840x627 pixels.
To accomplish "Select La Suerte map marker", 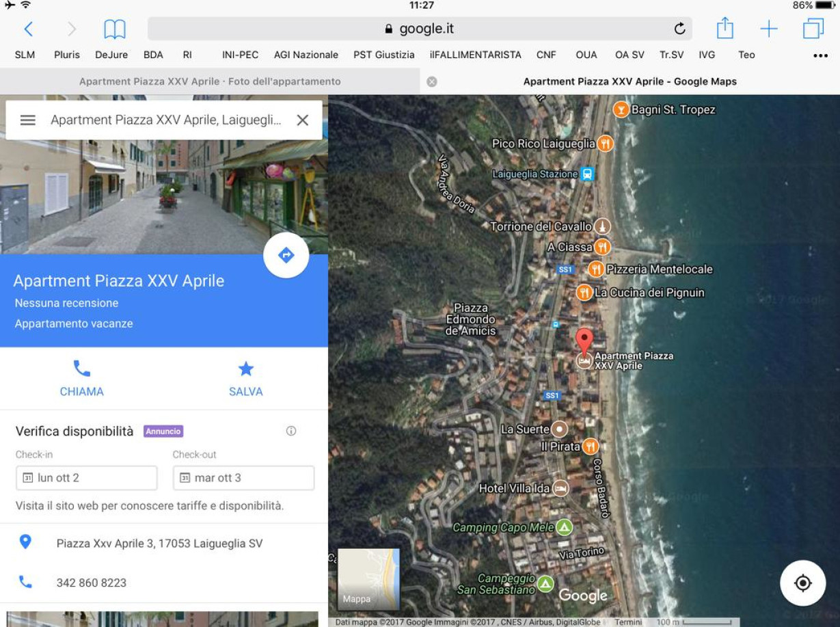I will point(559,429).
